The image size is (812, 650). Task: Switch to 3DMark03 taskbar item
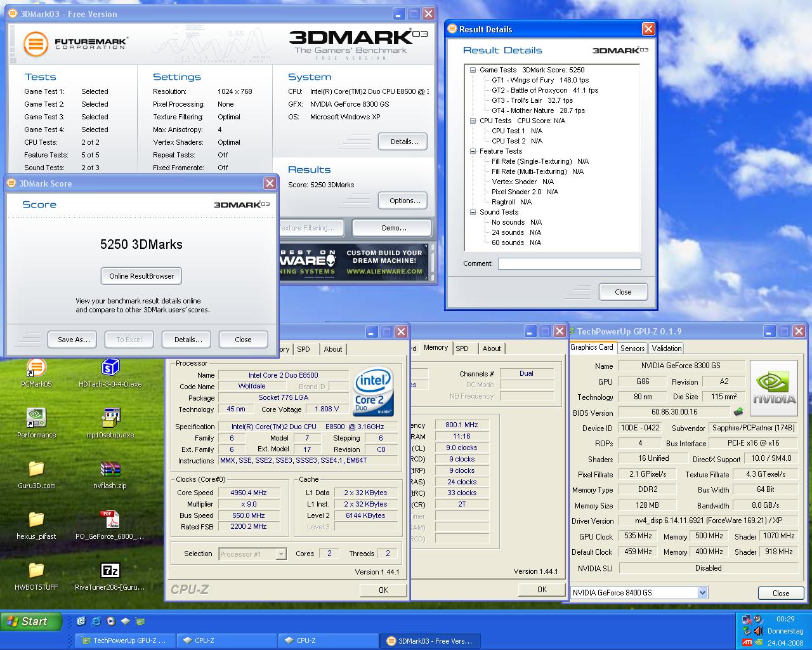pos(429,640)
